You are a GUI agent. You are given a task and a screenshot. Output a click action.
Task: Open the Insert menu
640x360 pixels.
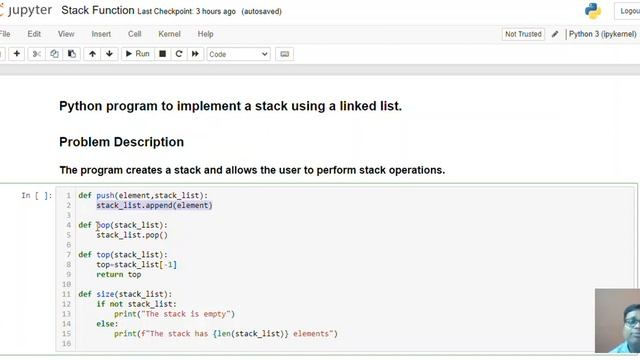click(101, 34)
